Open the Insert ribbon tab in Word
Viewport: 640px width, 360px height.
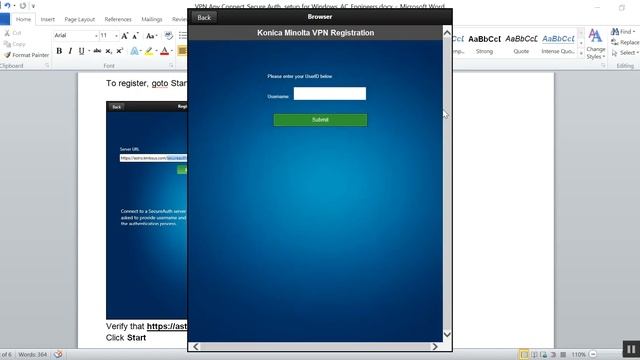pos(47,19)
